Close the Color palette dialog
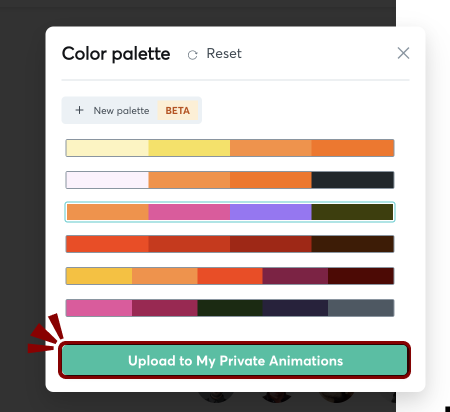The height and width of the screenshot is (412, 450). (x=403, y=53)
